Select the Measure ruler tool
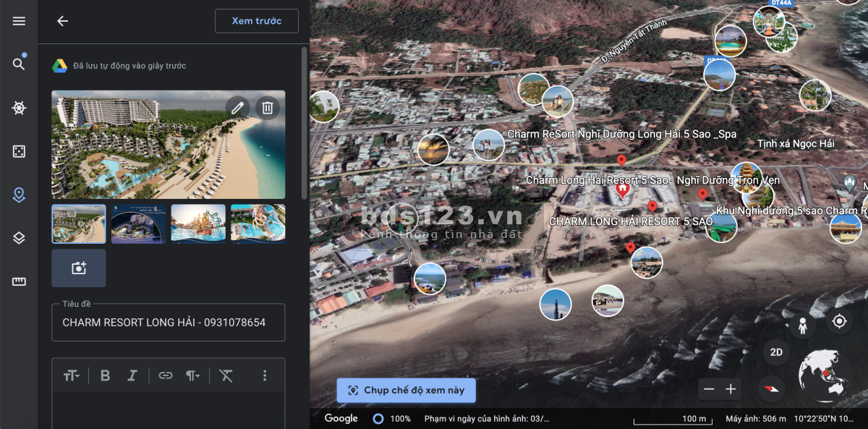This screenshot has width=868, height=429. tap(19, 281)
